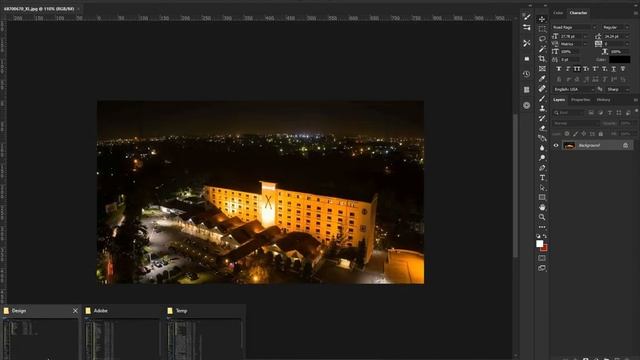Swap foreground and background colors
The height and width of the screenshot is (360, 640).
(x=545, y=236)
